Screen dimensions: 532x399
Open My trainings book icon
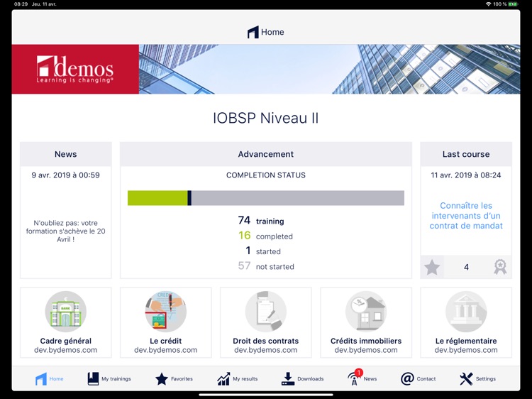coord(93,378)
